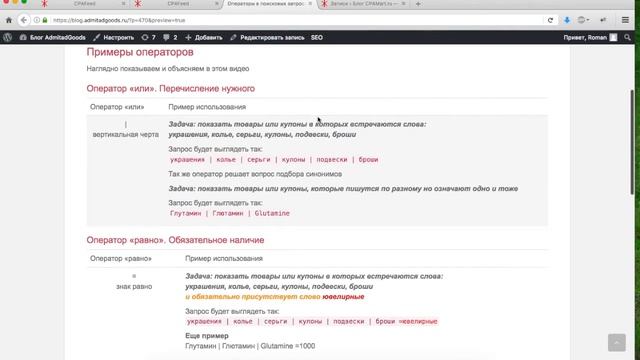Click the green padlock security icon
640x360 pixels.
click(45, 20)
